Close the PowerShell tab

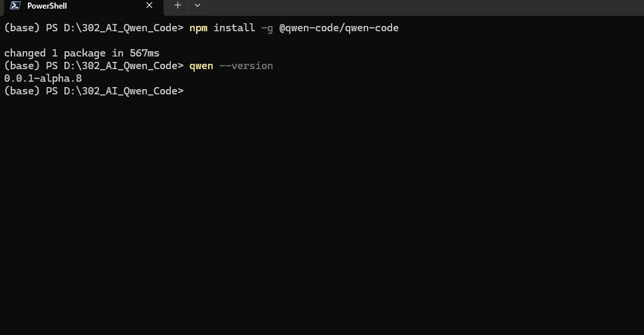[x=149, y=5]
